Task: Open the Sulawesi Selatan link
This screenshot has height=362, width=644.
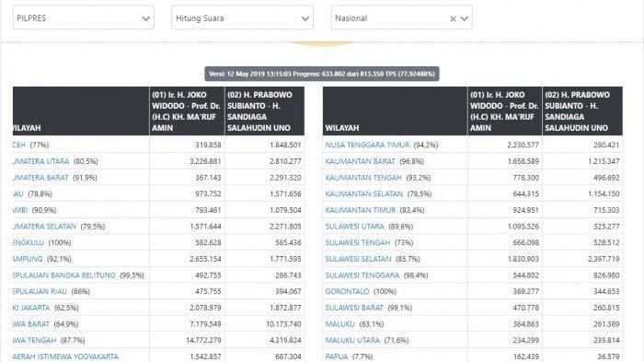Action: [x=358, y=259]
